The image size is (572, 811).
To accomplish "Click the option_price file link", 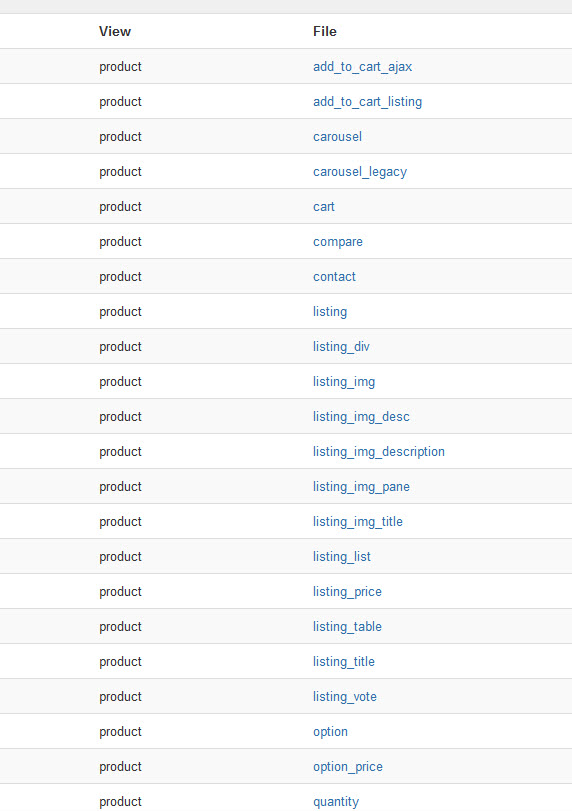I will pyautogui.click(x=348, y=767).
